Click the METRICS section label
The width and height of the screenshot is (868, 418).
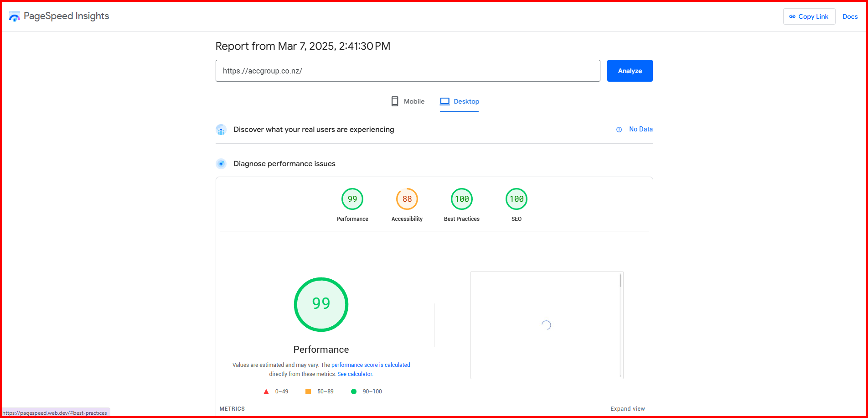point(232,409)
